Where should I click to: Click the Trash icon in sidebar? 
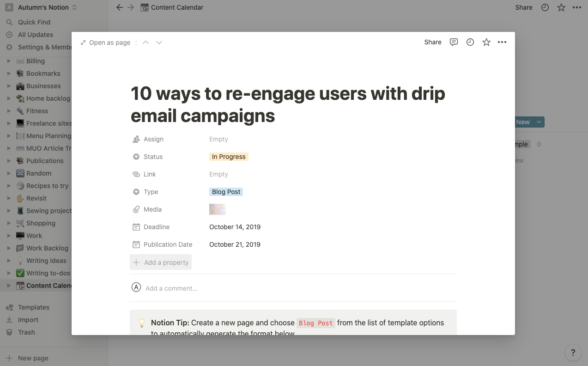pyautogui.click(x=9, y=332)
